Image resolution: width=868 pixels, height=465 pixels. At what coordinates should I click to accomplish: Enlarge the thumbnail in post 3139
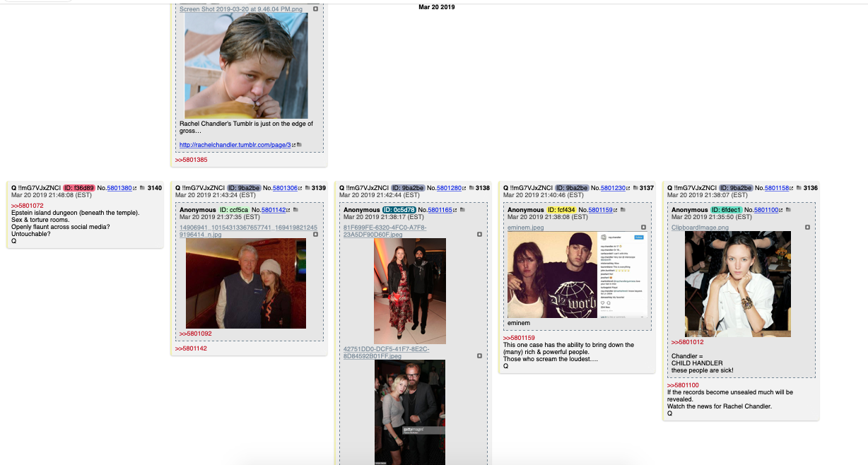click(x=246, y=283)
